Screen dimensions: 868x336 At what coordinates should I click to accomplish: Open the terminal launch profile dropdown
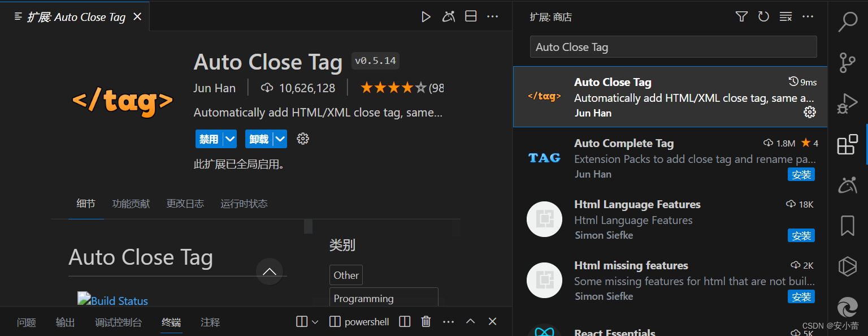(315, 322)
